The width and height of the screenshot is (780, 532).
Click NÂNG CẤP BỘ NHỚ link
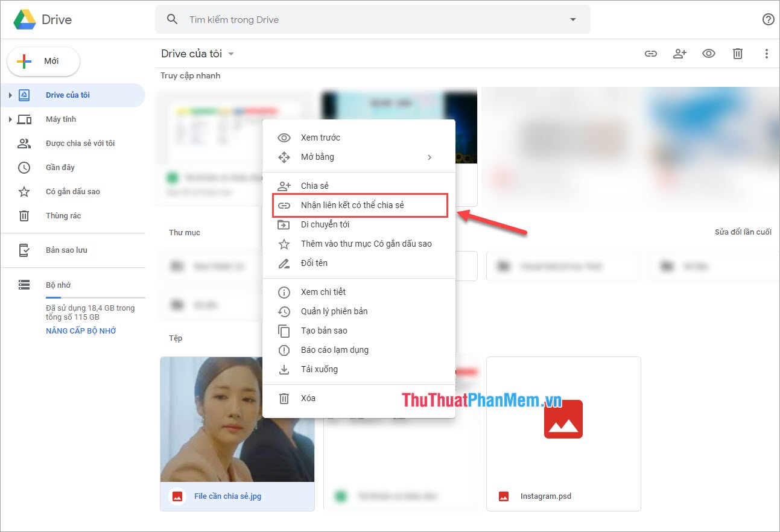(x=81, y=331)
